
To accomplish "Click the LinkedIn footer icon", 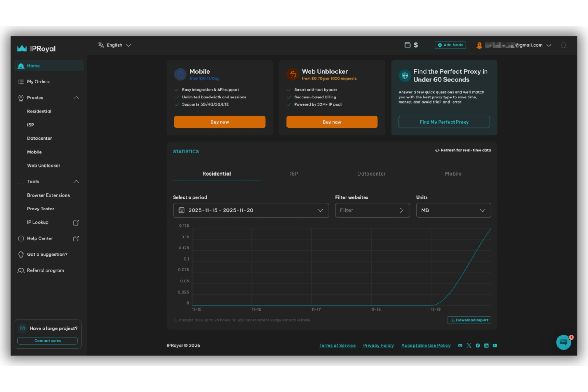I will point(486,346).
